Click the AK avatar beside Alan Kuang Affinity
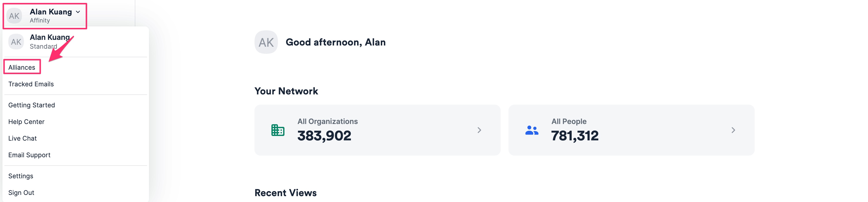Screen dimensions: 868x202 pos(14,16)
